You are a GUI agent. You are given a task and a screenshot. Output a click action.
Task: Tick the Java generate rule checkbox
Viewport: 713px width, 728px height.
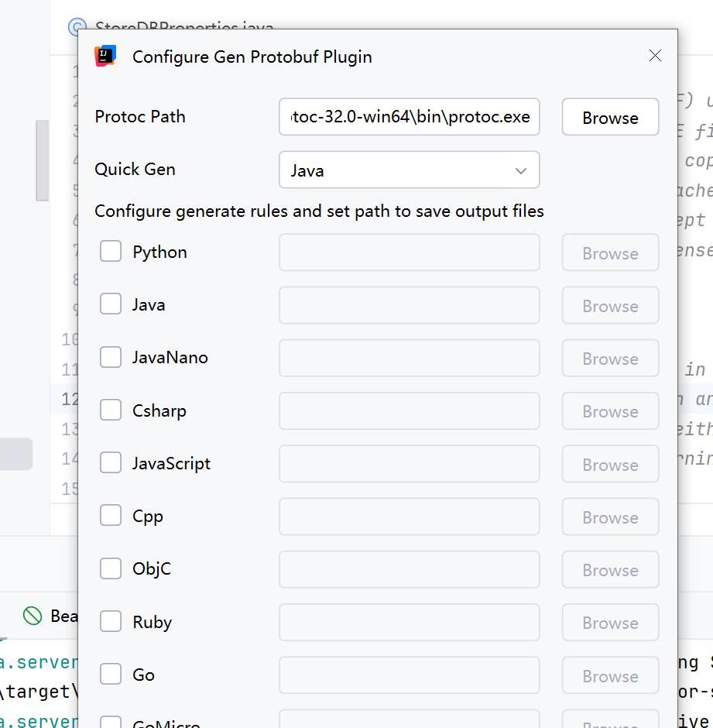(111, 304)
